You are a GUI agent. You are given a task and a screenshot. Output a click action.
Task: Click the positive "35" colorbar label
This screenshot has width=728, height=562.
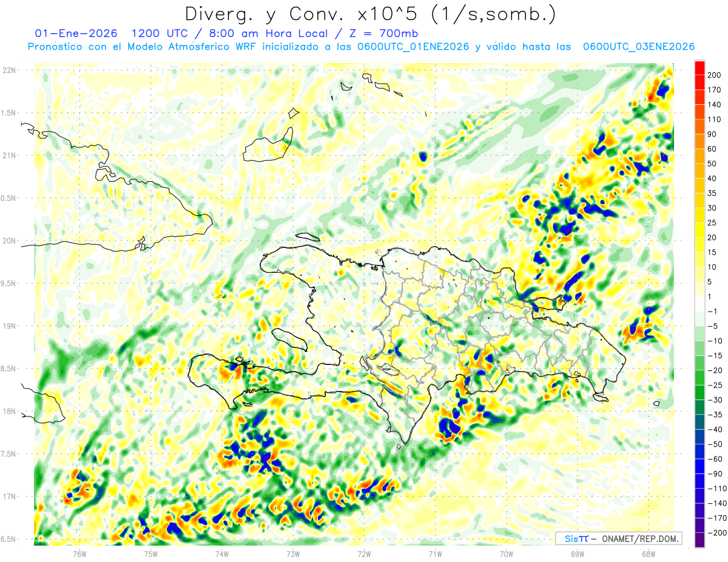(x=712, y=193)
